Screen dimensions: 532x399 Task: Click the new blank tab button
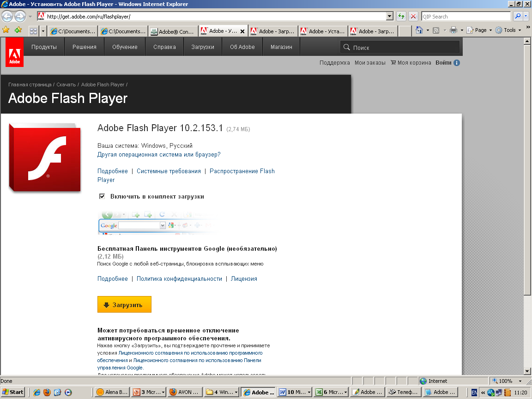pyautogui.click(x=405, y=31)
